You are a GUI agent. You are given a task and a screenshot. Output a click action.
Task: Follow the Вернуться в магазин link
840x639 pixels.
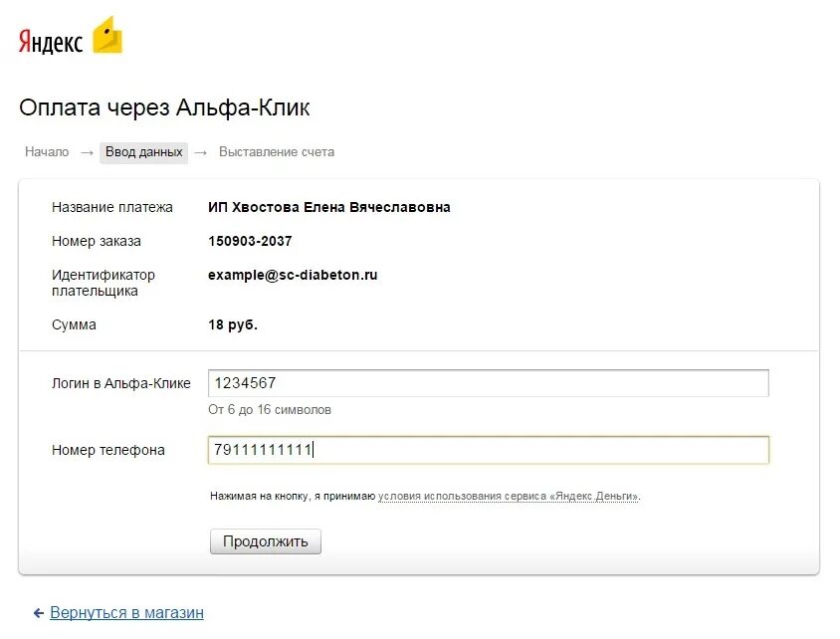coord(126,613)
